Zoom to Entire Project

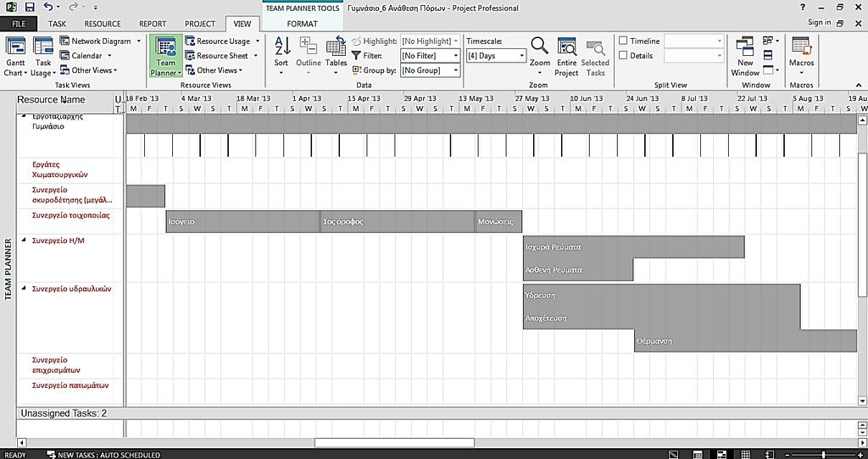point(566,57)
